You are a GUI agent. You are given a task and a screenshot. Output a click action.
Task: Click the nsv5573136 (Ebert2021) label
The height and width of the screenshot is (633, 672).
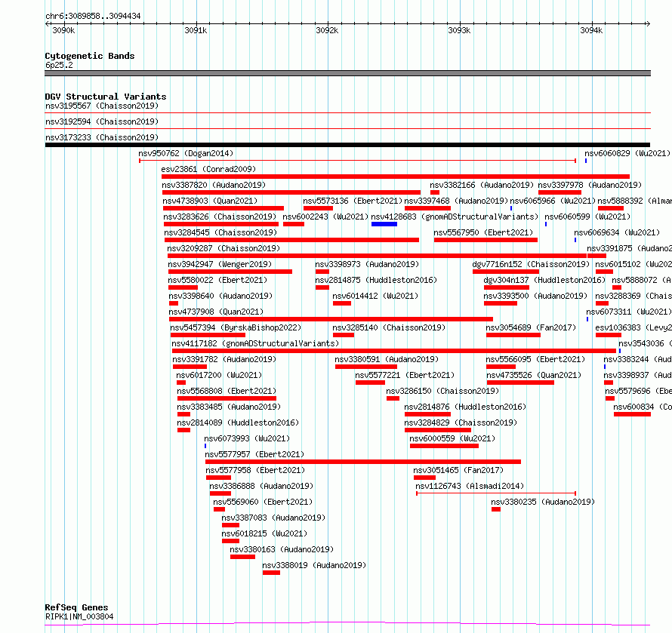pyautogui.click(x=353, y=201)
